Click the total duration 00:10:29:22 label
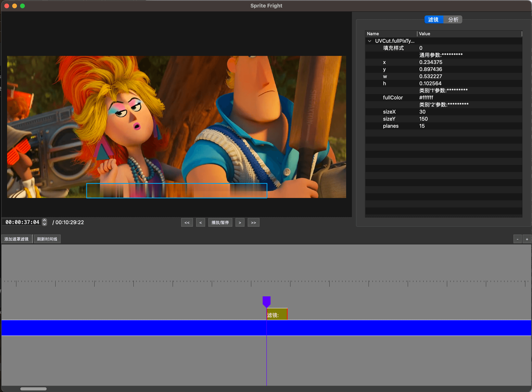This screenshot has height=392, width=532. [x=68, y=222]
